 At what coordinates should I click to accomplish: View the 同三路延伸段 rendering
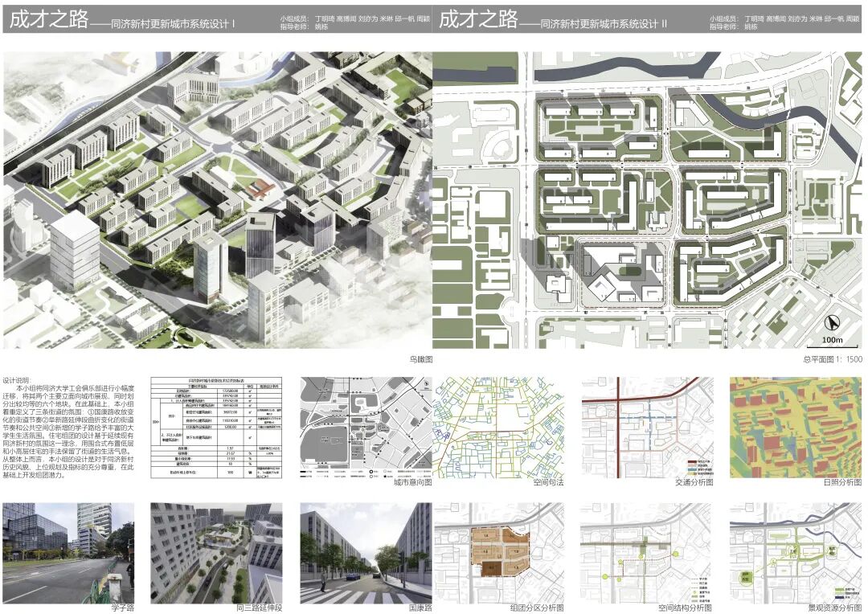click(216, 553)
